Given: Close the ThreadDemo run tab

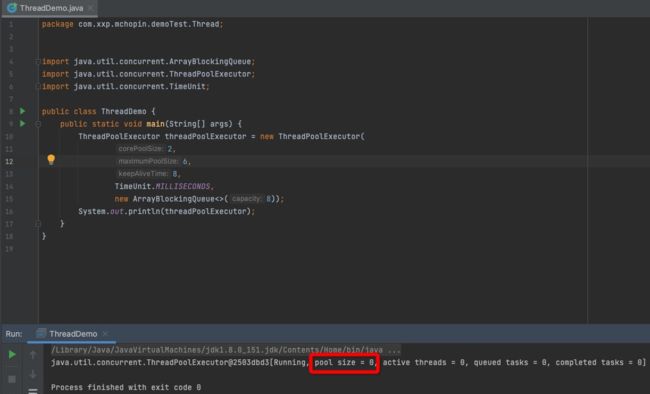Looking at the screenshot, I should tap(105, 333).
